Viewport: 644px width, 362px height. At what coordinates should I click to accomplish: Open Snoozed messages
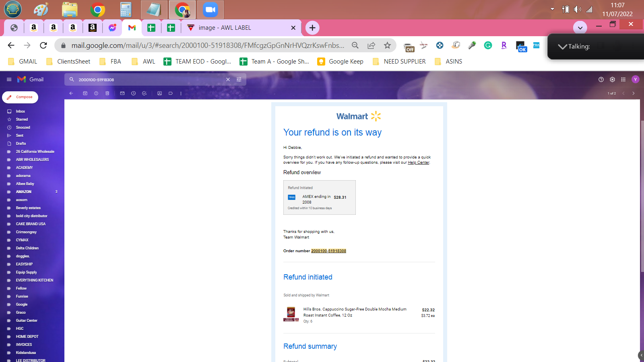23,128
